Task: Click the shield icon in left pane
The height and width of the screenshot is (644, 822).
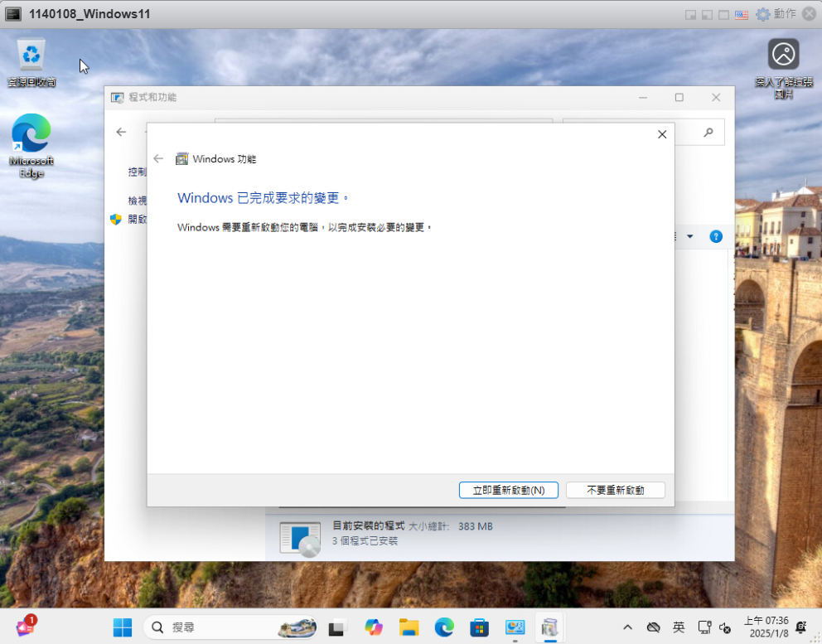Action: (x=116, y=219)
